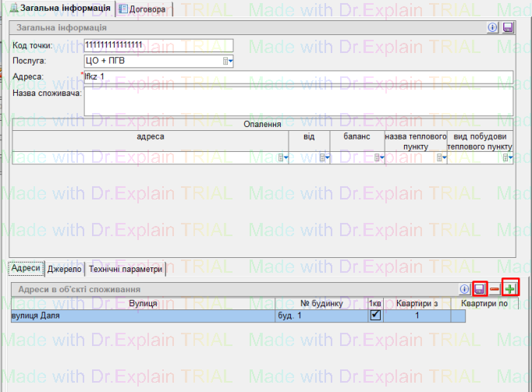Open the назва теплового пункту dropdown
532x392 pixels.
442,157
